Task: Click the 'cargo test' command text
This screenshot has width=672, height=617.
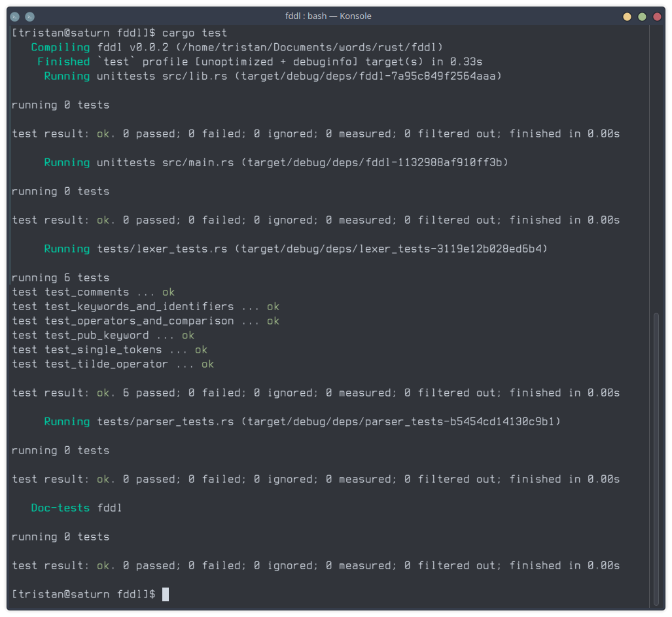Action: 194,33
